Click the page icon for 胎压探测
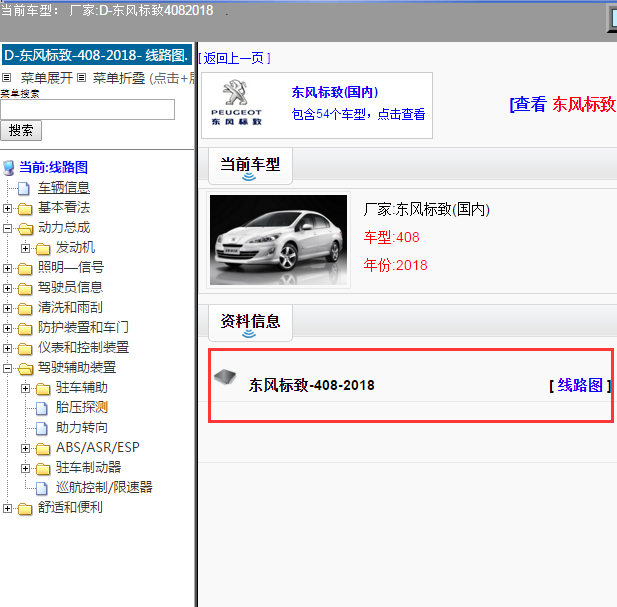This screenshot has height=607, width=617. click(x=42, y=408)
